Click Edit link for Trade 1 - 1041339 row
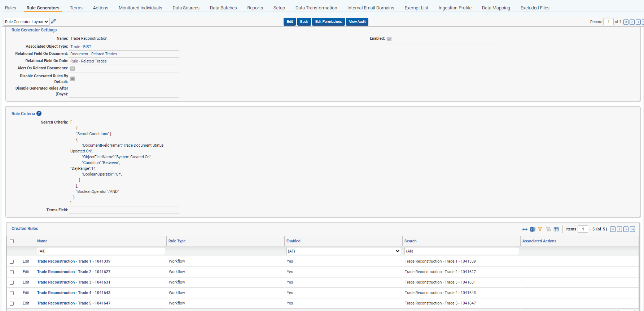This screenshot has width=644, height=311. click(x=26, y=261)
